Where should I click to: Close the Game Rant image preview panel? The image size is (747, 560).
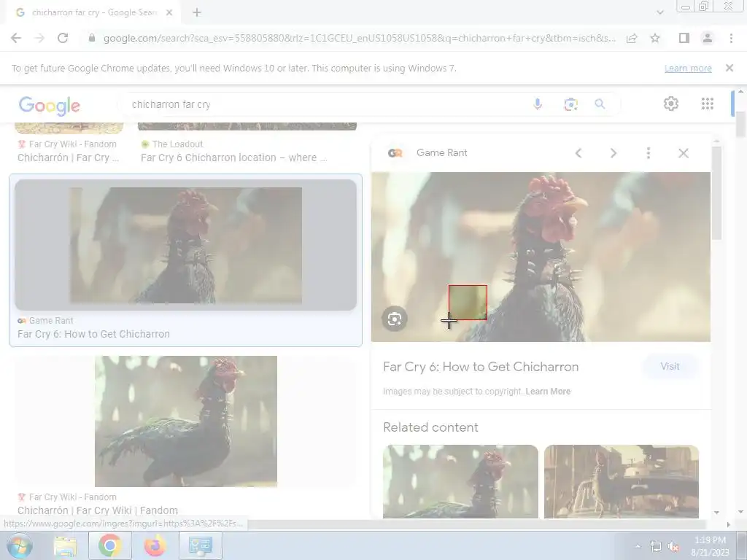(683, 153)
